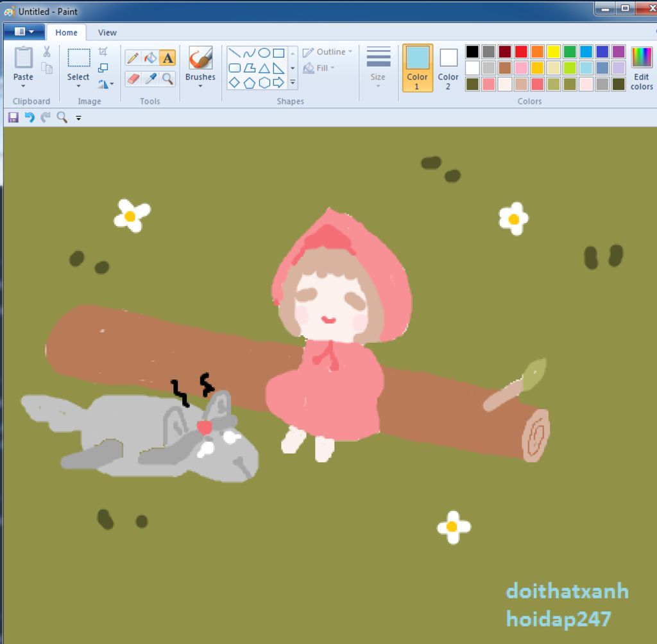Image resolution: width=657 pixels, height=644 pixels.
Task: Select the Eraser tool
Action: pos(133,78)
